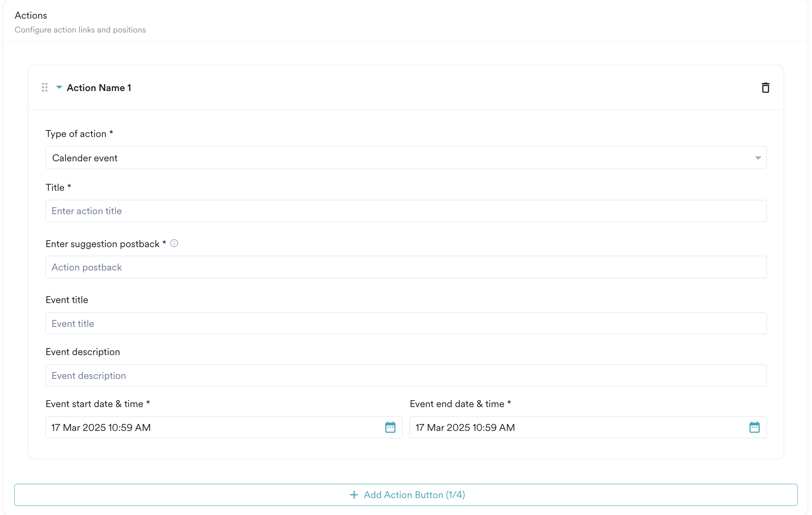Click the plus icon in Add Action Button

tap(354, 495)
